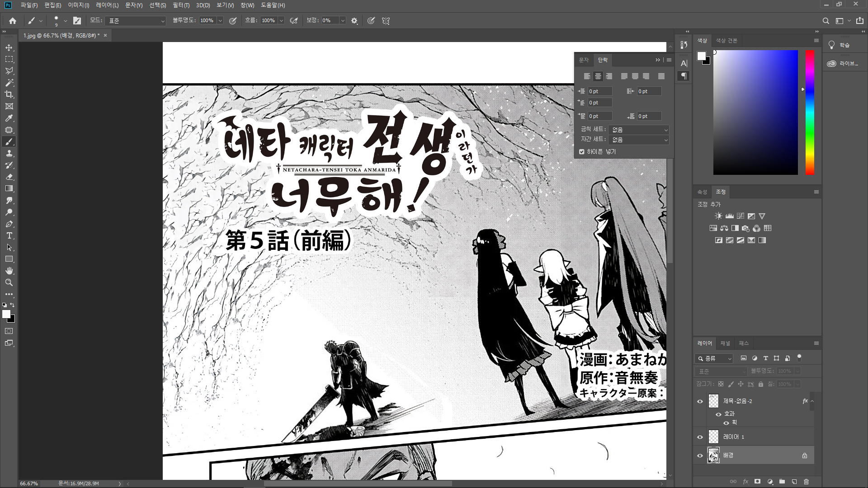This screenshot has width=868, height=488.
Task: Open the brush preset picker dropdown
Action: 66,21
